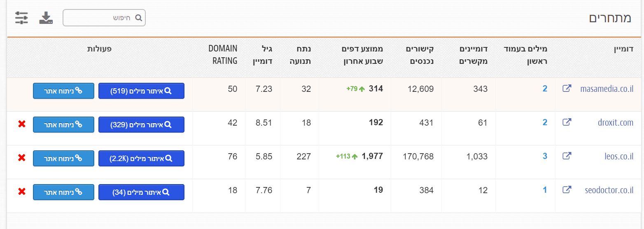Click ניתוח אתר for seodoctor.co.il row
This screenshot has height=229, width=644.
point(63,192)
